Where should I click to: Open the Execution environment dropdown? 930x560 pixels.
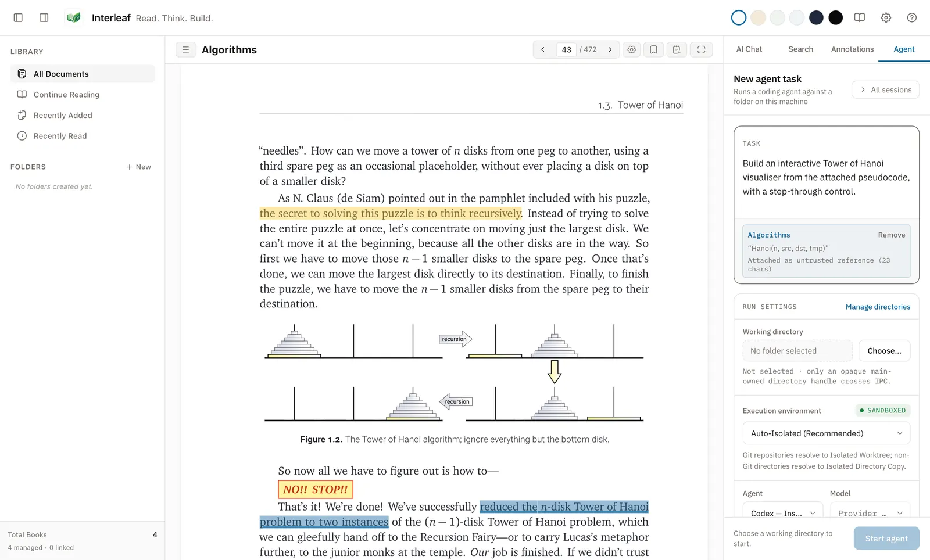[x=827, y=433]
